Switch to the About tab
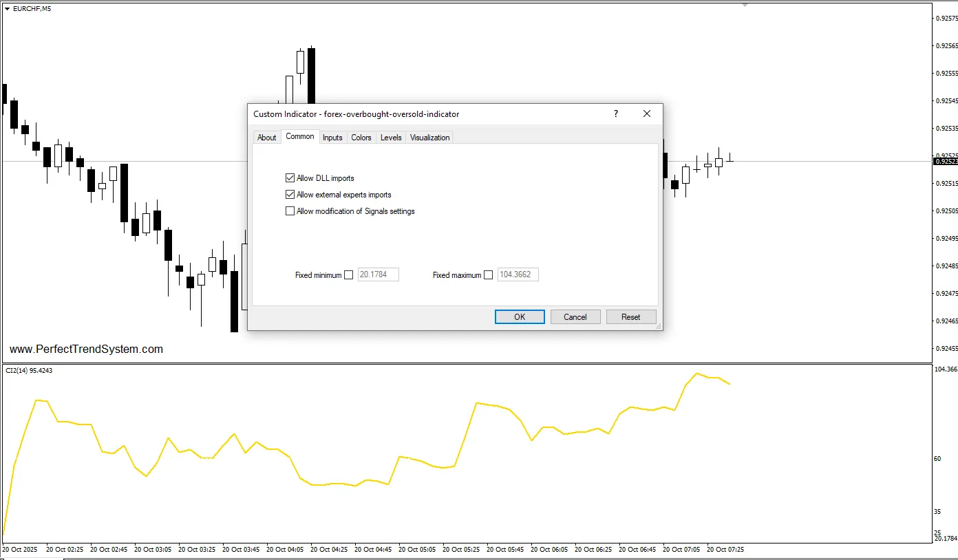 [x=267, y=138]
